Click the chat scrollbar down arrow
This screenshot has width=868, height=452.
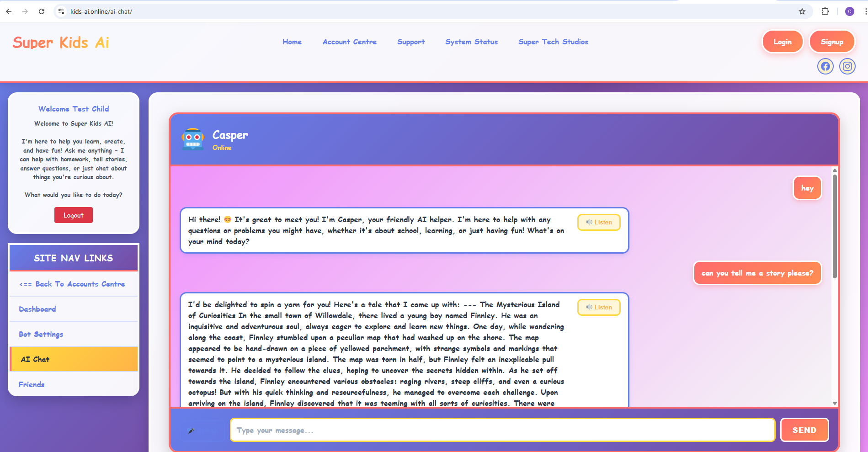[x=835, y=403]
